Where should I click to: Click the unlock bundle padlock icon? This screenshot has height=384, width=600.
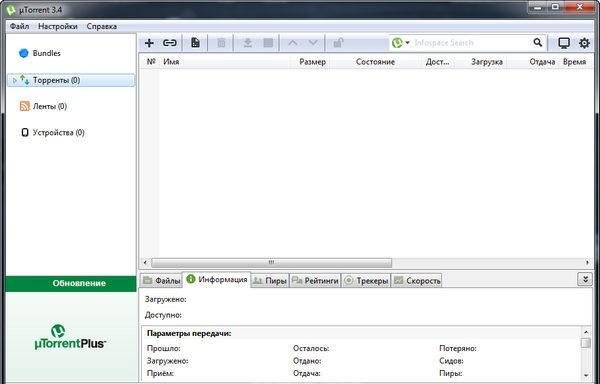coord(338,43)
